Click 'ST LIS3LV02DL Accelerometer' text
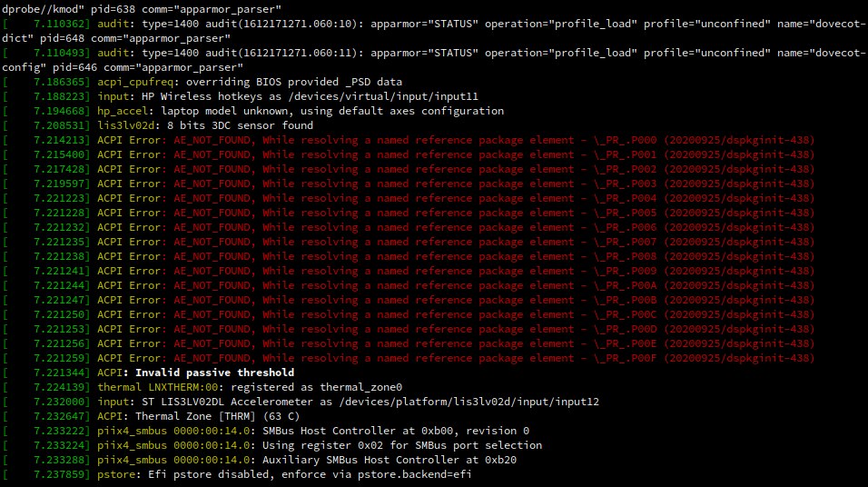 point(227,402)
